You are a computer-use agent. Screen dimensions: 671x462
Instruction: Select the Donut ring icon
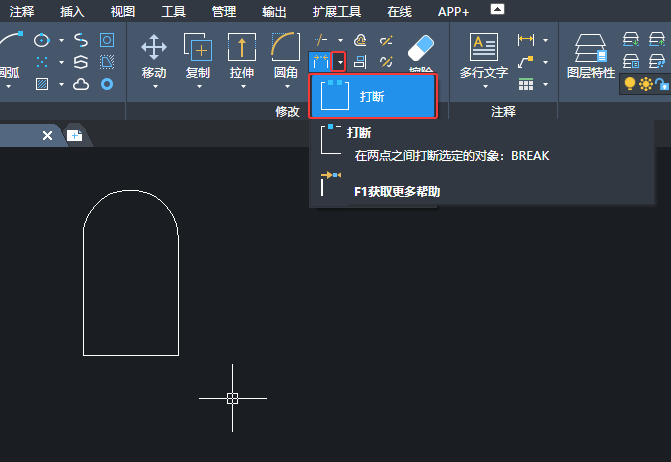tap(107, 84)
